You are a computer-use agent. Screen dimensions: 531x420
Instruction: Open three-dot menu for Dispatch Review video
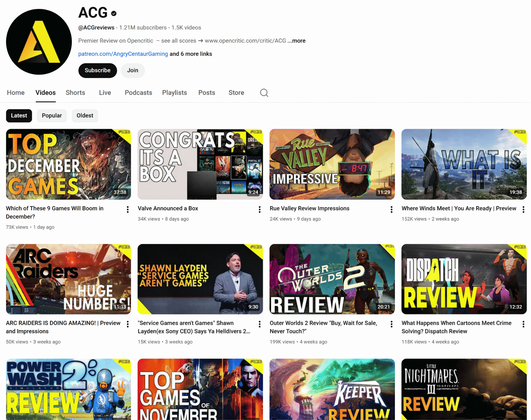[523, 324]
